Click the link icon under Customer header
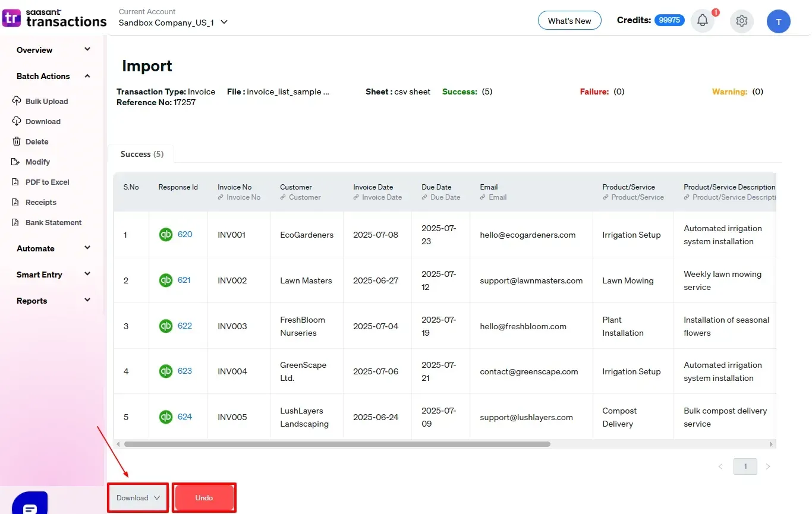 (x=283, y=197)
